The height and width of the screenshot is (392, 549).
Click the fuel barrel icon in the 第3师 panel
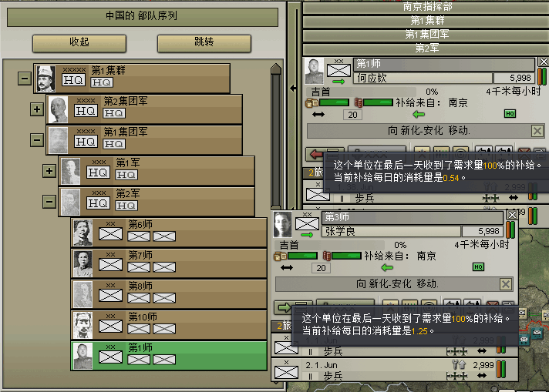[x=327, y=256]
